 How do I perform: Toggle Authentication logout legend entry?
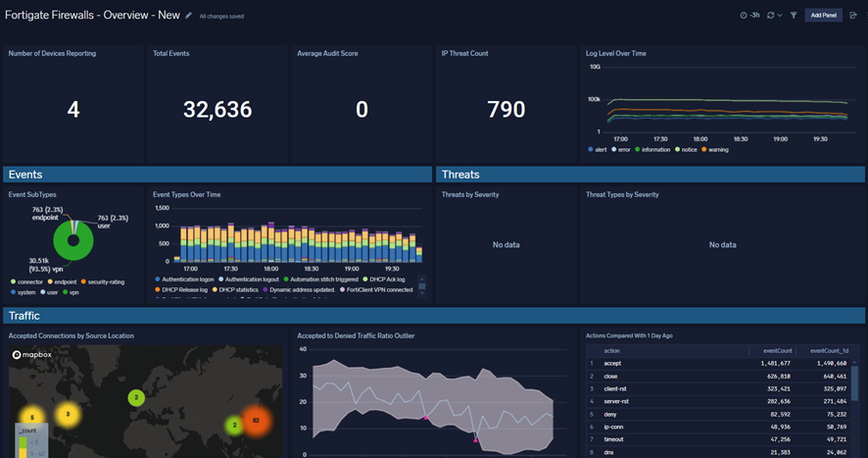tap(249, 280)
